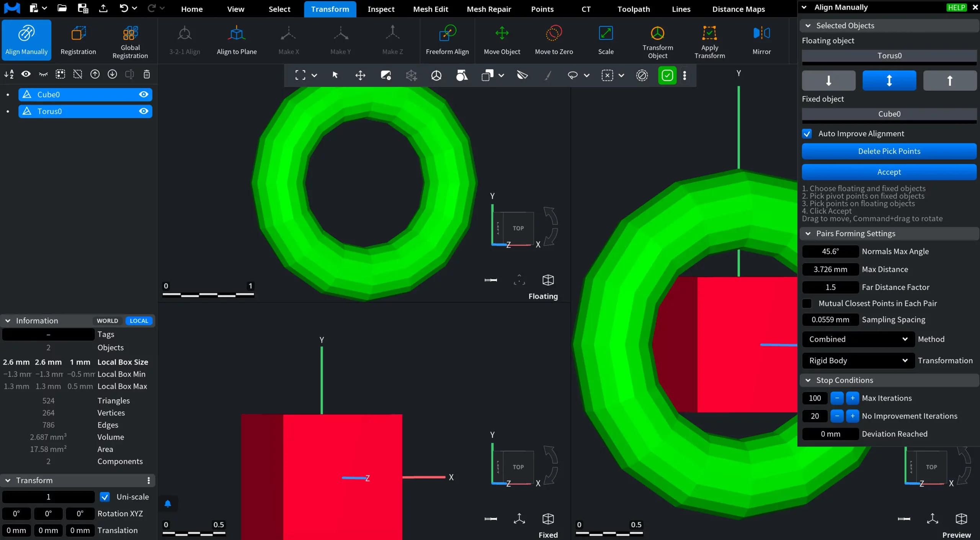The image size is (980, 540).
Task: Open the Registration tool
Action: pyautogui.click(x=78, y=40)
